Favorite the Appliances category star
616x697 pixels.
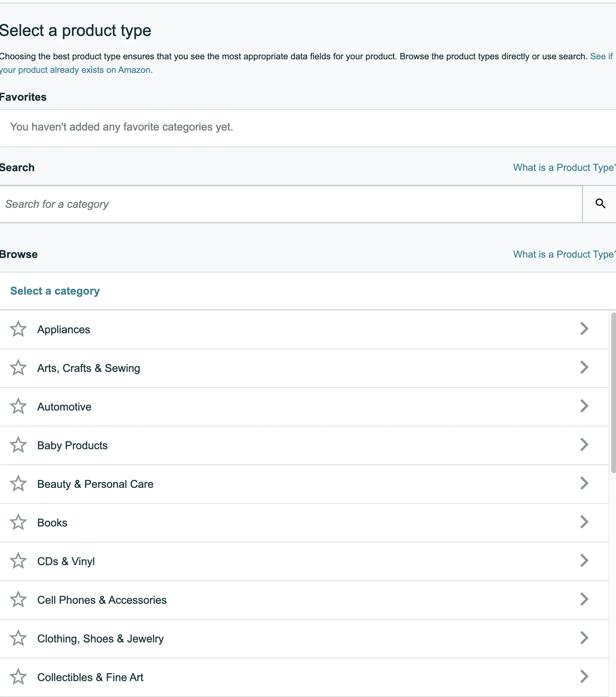(18, 329)
